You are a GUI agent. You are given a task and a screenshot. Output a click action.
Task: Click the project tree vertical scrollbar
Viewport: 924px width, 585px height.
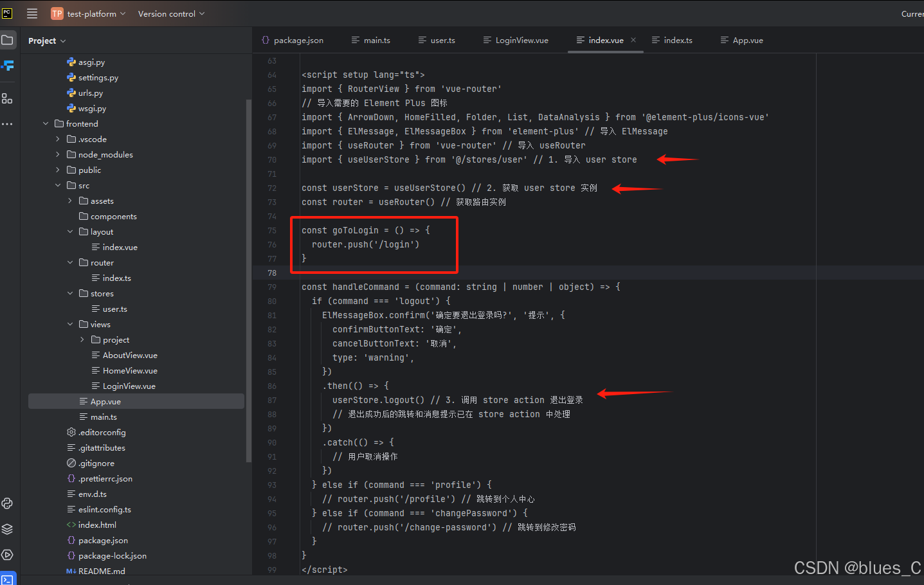coord(249,280)
